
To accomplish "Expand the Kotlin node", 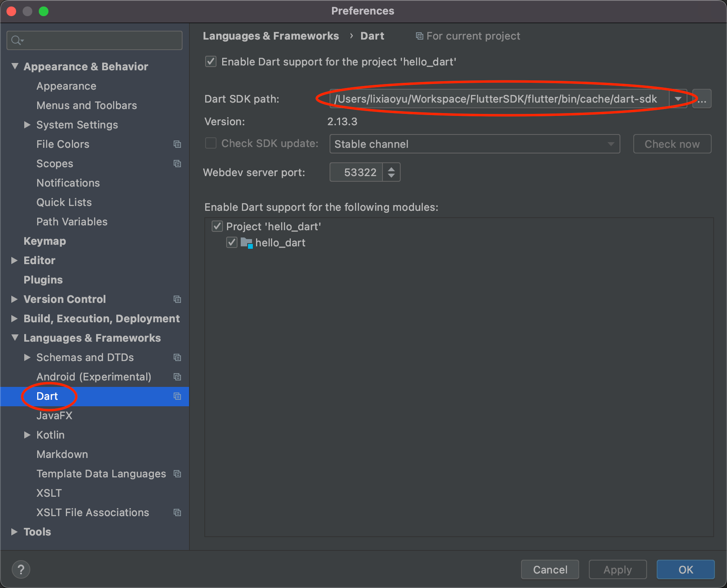I will pos(27,435).
